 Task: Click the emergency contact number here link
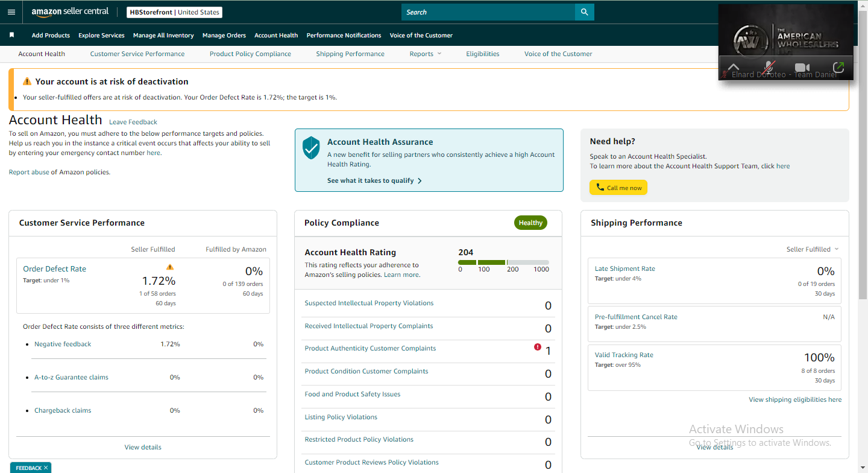coord(154,153)
